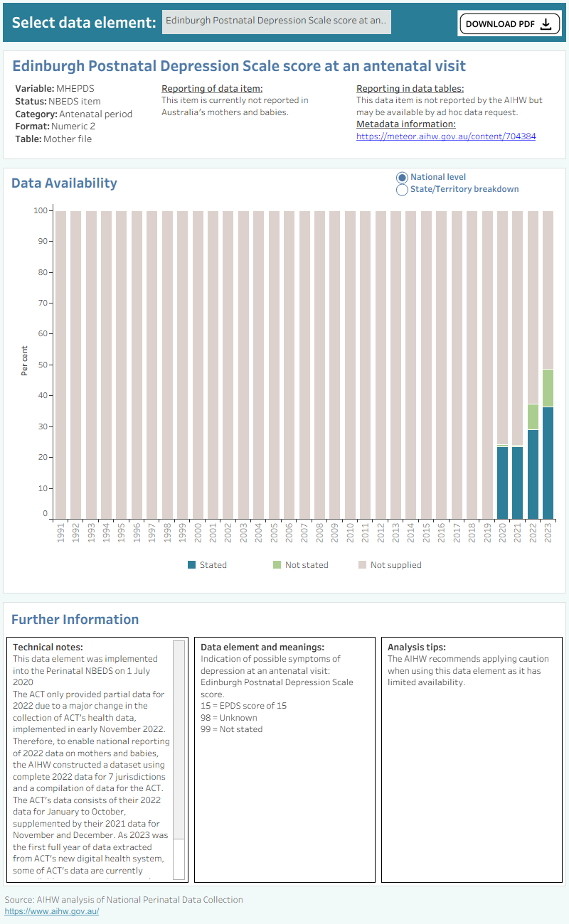Click the 'Variable: MHEPDS' text
569x924 pixels.
point(55,89)
